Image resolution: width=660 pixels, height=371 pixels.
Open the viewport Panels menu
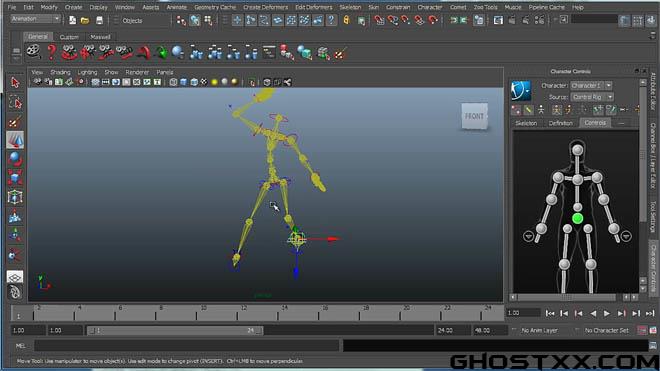pos(165,72)
